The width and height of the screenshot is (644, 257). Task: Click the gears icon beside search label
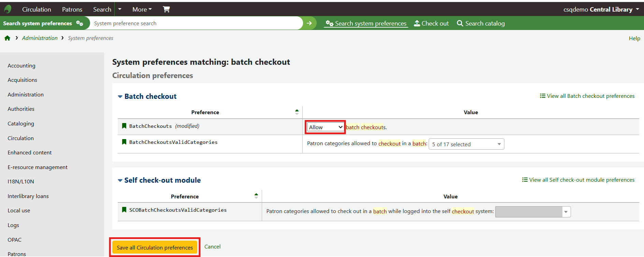(x=80, y=23)
